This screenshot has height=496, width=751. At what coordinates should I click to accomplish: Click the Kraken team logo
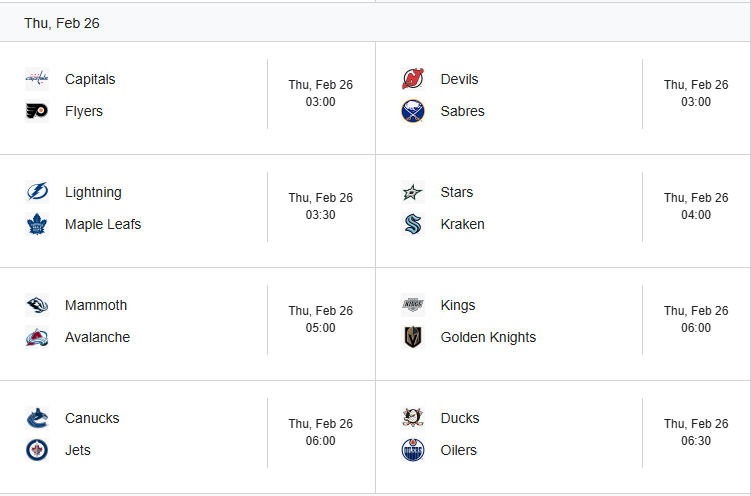(412, 224)
